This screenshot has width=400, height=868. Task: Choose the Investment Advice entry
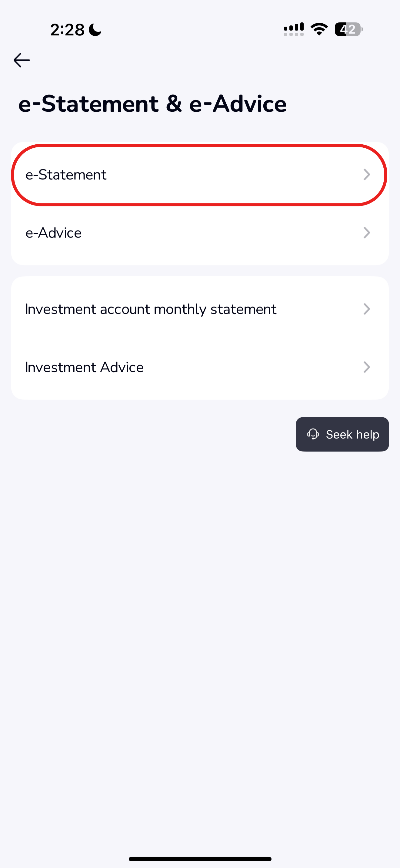[x=84, y=367]
